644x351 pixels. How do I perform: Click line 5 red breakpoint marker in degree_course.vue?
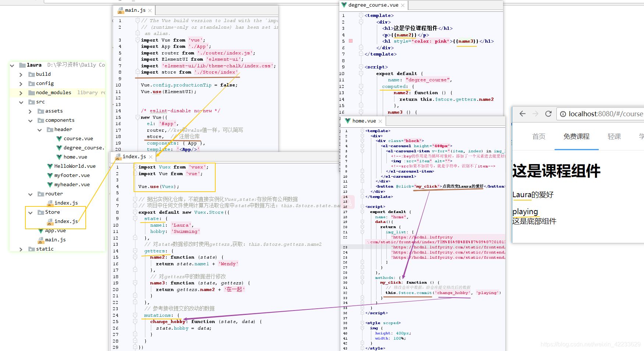click(351, 41)
